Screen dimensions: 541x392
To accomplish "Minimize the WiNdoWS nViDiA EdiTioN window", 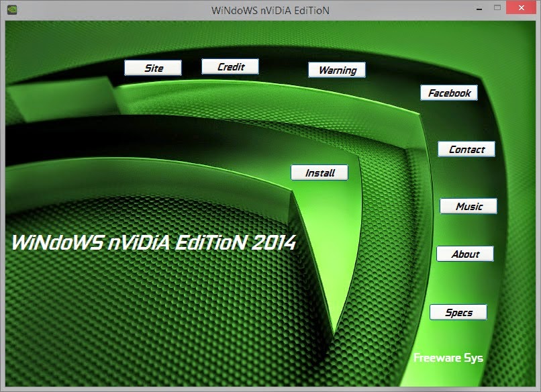I will point(479,8).
